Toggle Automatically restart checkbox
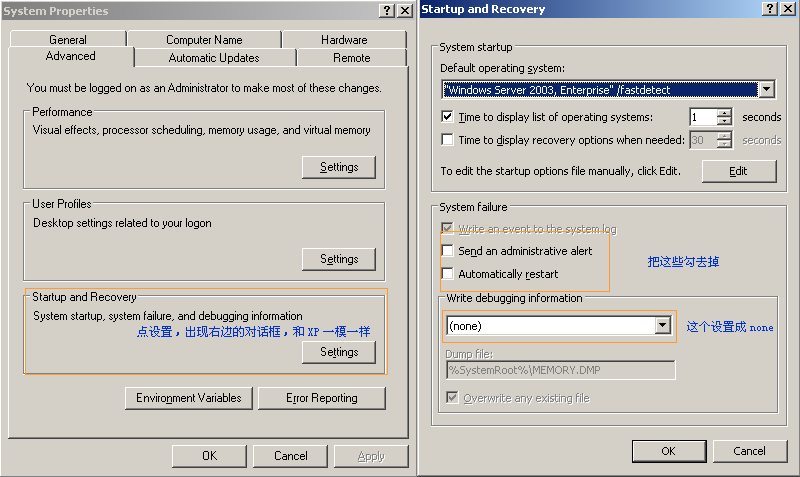The image size is (800, 477). (x=448, y=274)
